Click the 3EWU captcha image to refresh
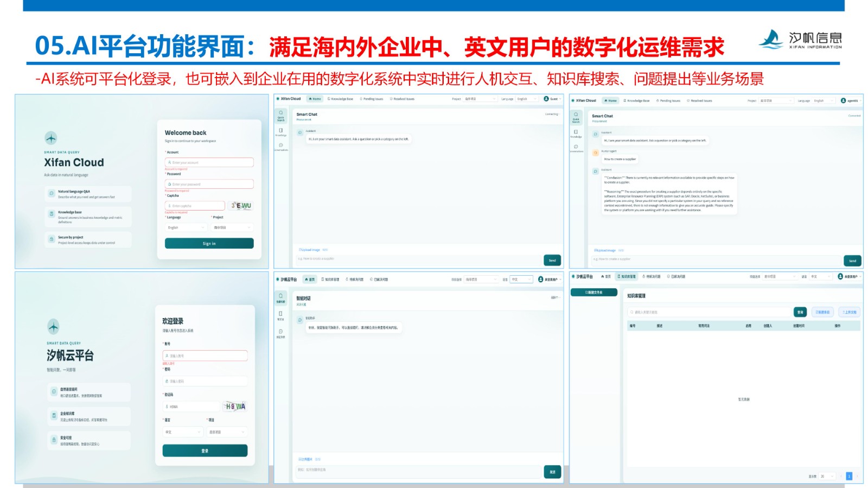 241,206
